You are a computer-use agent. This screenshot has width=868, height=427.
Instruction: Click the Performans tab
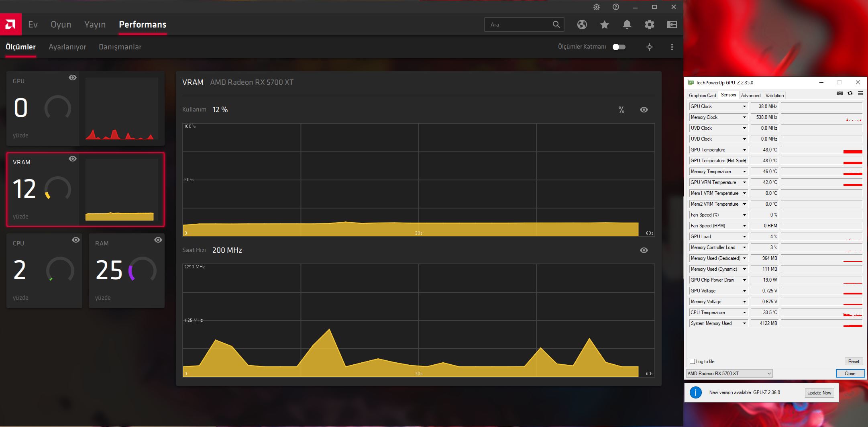pyautogui.click(x=143, y=25)
